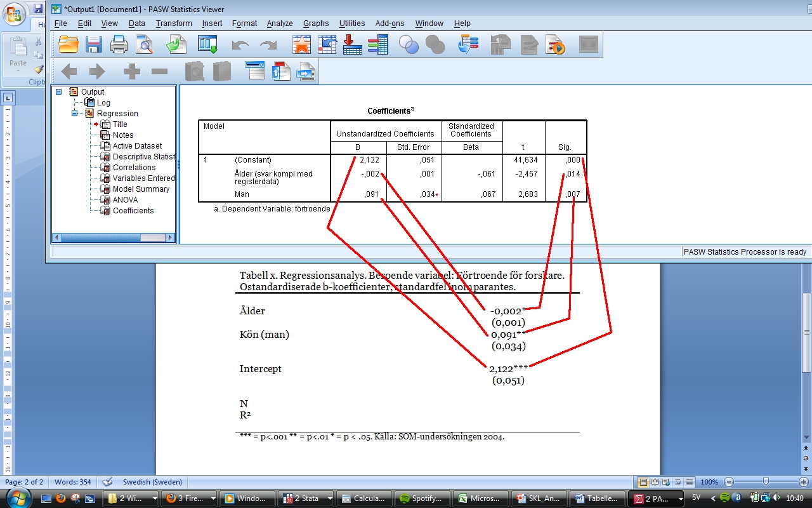This screenshot has height=508, width=812.
Task: Click the outline pane horizontal scrollbar right arrow
Action: pyautogui.click(x=169, y=237)
